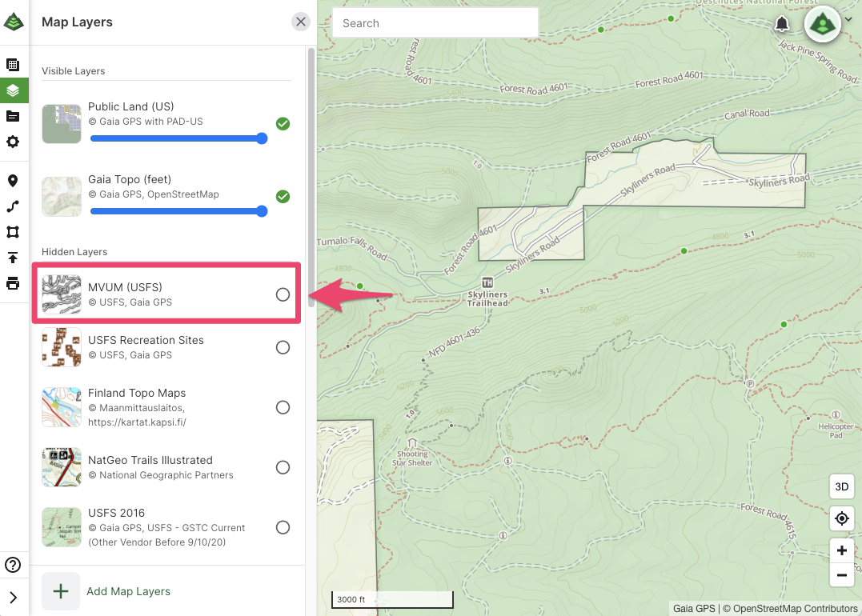Open the account dropdown arrow
This screenshot has height=616, width=862.
(x=849, y=19)
